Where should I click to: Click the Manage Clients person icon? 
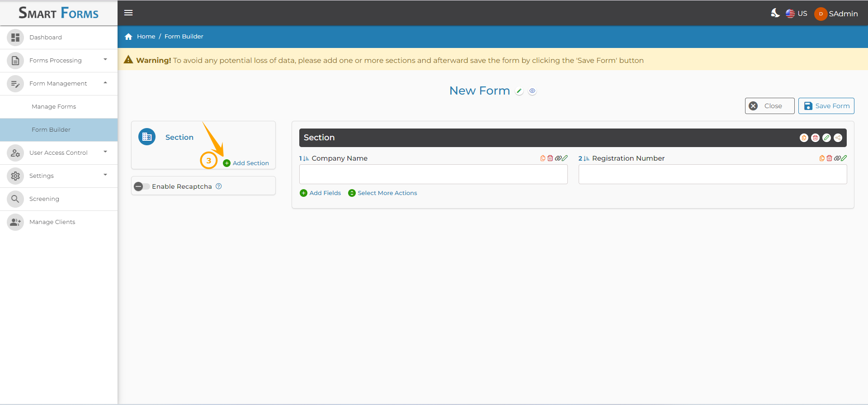[x=15, y=222]
